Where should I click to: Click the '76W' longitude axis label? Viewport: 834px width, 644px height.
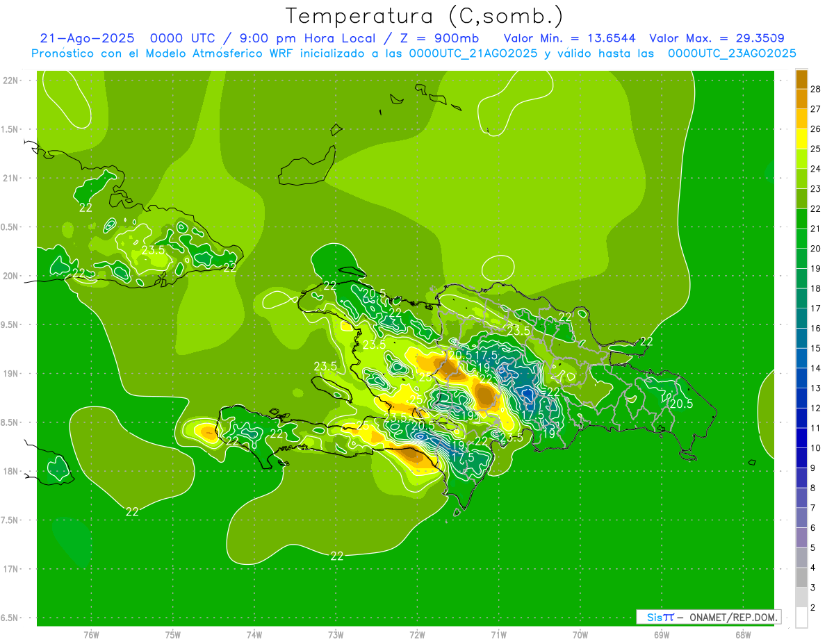(x=91, y=634)
